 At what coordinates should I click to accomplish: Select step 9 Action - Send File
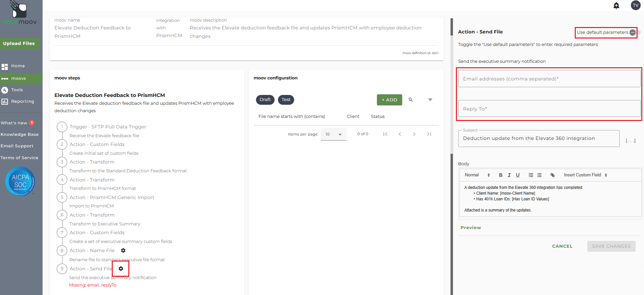pos(91,269)
